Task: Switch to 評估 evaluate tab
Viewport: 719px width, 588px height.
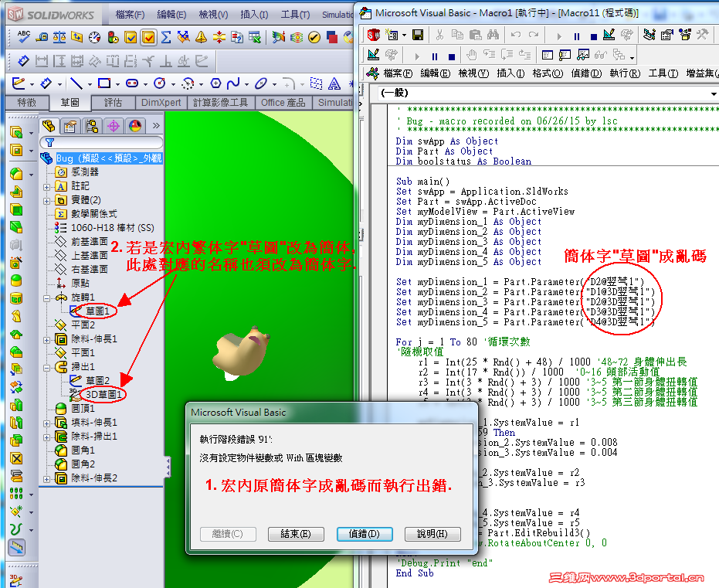Action: click(x=113, y=103)
